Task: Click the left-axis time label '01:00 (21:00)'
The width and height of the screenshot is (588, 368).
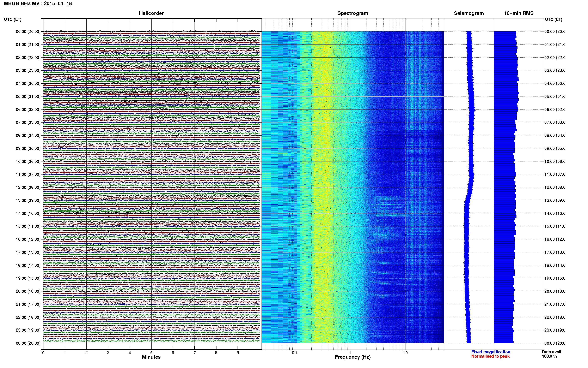Action: (x=28, y=44)
